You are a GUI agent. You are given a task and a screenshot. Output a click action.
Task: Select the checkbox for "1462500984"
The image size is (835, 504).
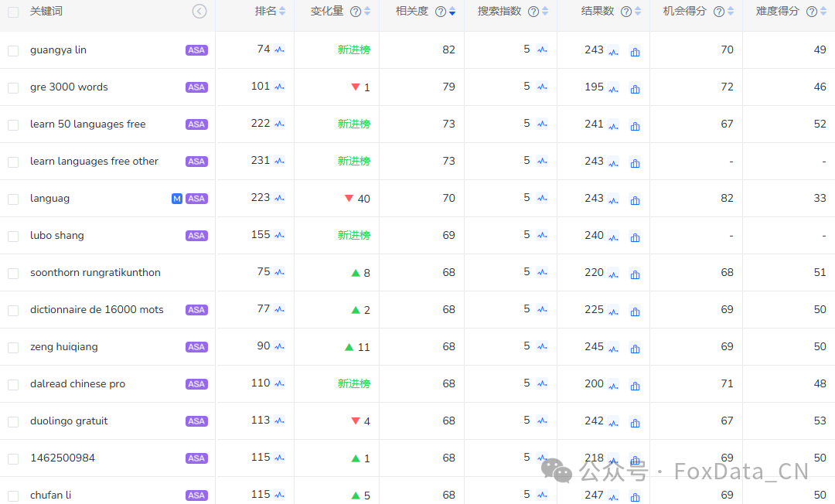click(x=12, y=458)
